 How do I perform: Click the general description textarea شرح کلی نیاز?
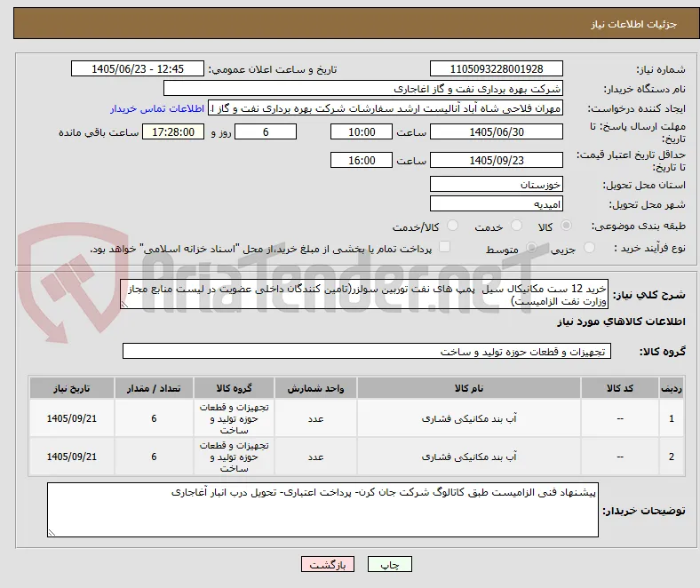point(364,294)
